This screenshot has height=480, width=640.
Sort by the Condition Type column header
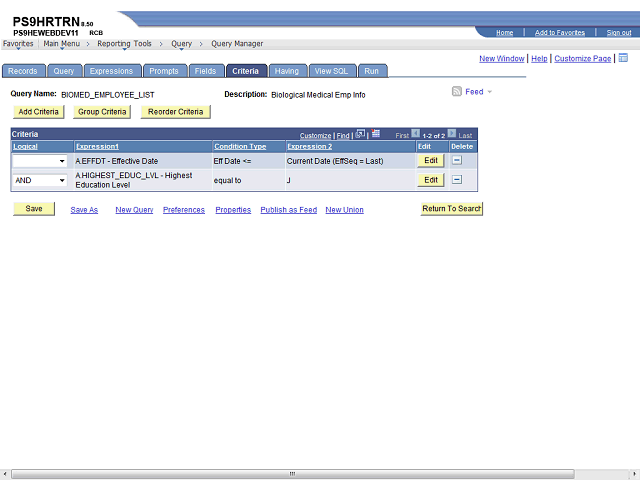pyautogui.click(x=240, y=147)
